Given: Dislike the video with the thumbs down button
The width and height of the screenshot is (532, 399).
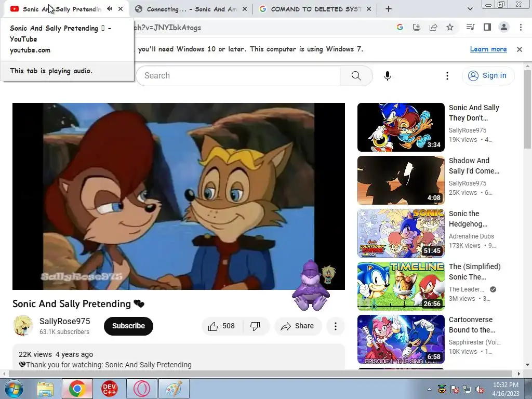Looking at the screenshot, I should (x=256, y=326).
